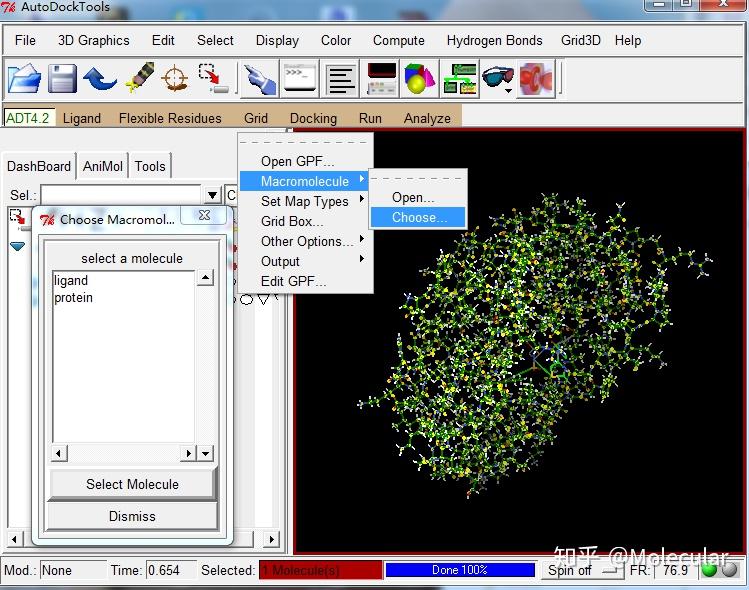The image size is (749, 590).
Task: Click the green status light indicator
Action: (709, 570)
